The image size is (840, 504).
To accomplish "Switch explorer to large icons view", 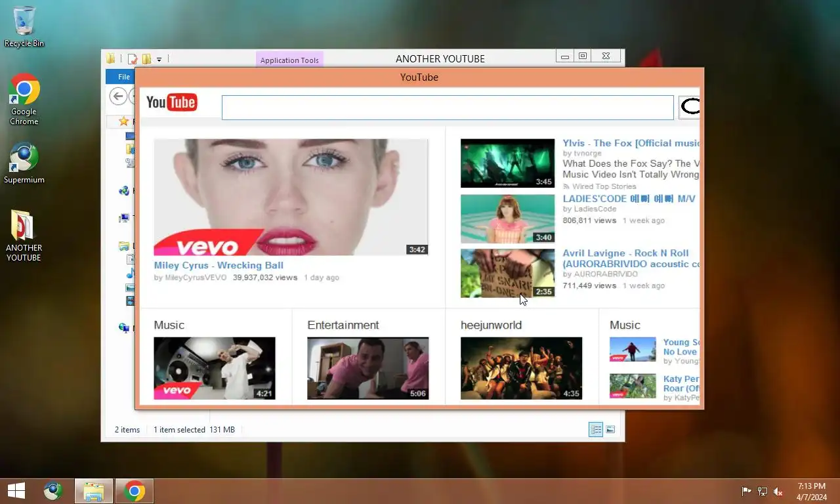I will point(610,430).
